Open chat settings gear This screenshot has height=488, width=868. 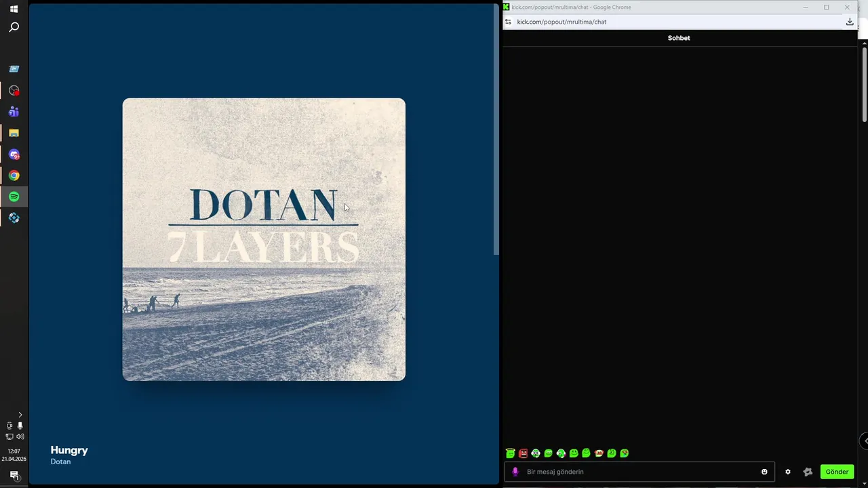pos(788,472)
